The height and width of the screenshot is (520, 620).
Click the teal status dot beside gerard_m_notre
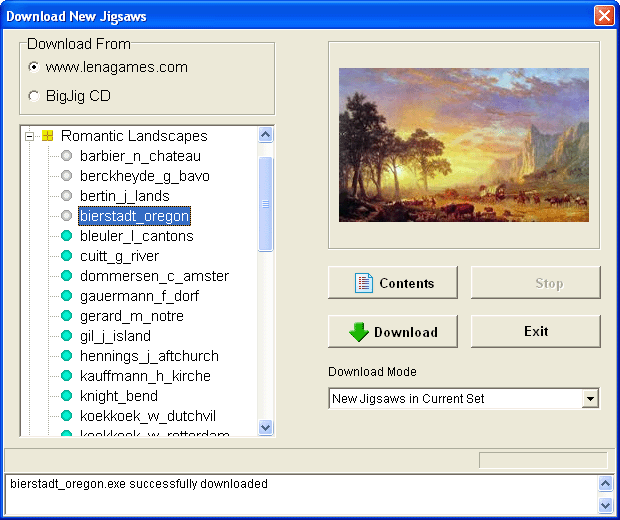[x=66, y=316]
